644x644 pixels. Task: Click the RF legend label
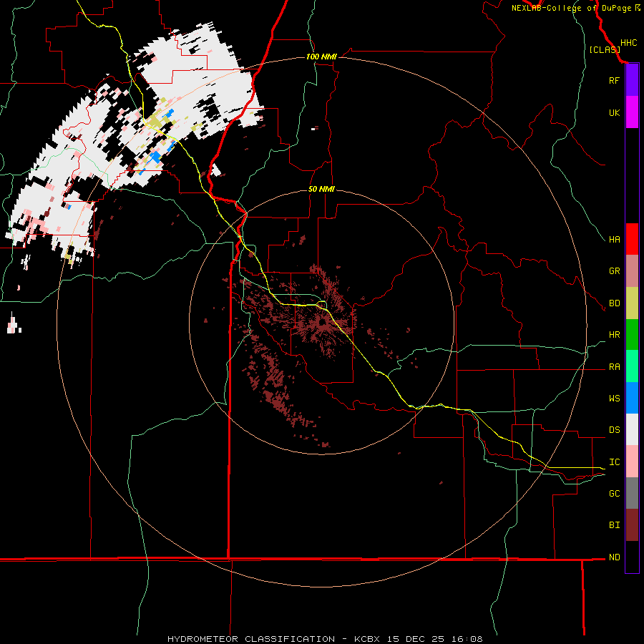click(614, 80)
